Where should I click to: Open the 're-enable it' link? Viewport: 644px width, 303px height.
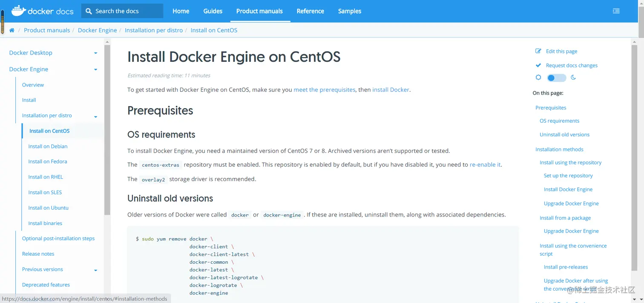click(x=485, y=164)
